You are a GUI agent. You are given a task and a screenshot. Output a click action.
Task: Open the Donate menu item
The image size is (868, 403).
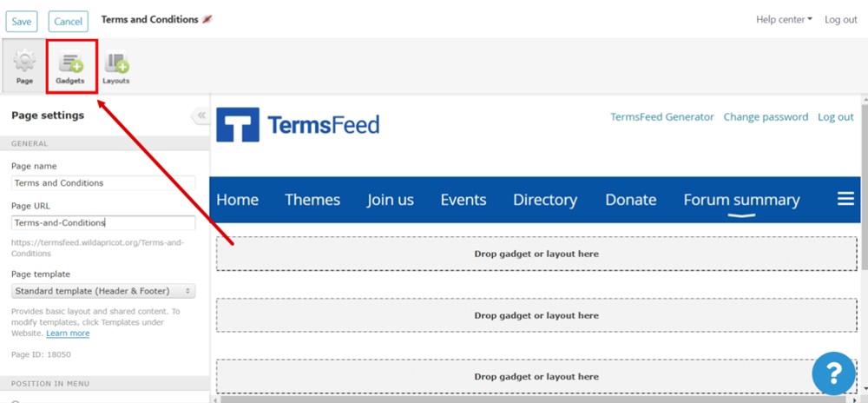(631, 200)
